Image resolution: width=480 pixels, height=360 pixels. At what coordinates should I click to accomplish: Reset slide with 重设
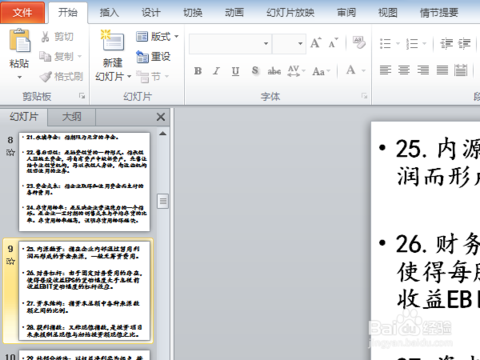pos(153,56)
